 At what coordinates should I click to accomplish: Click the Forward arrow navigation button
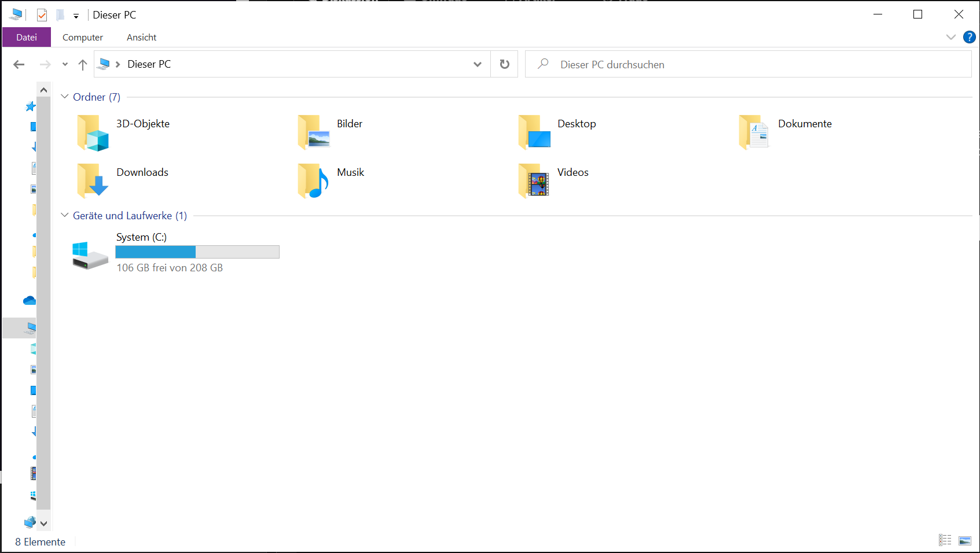[x=45, y=64]
